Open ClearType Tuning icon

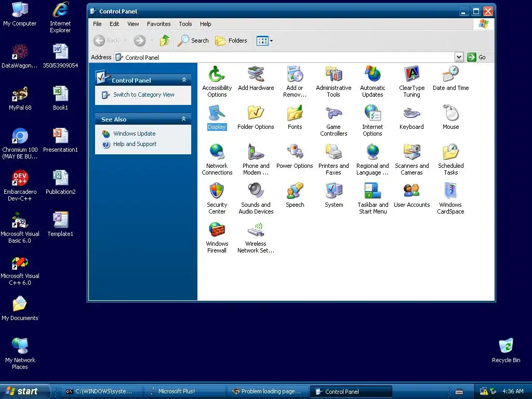point(411,82)
